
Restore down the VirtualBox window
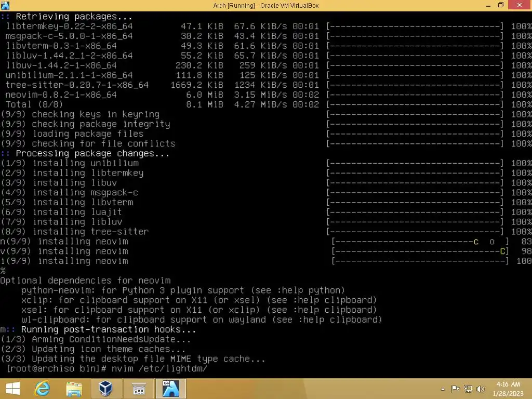tap(501, 5)
